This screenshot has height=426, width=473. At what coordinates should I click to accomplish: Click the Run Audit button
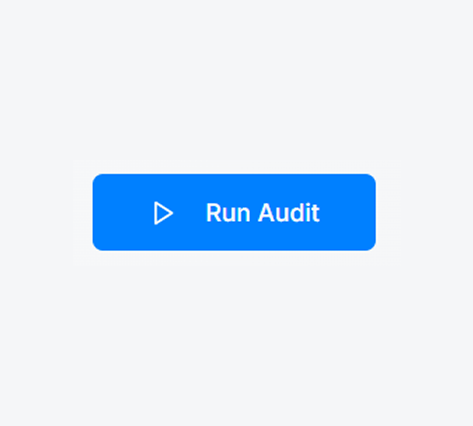pos(234,212)
